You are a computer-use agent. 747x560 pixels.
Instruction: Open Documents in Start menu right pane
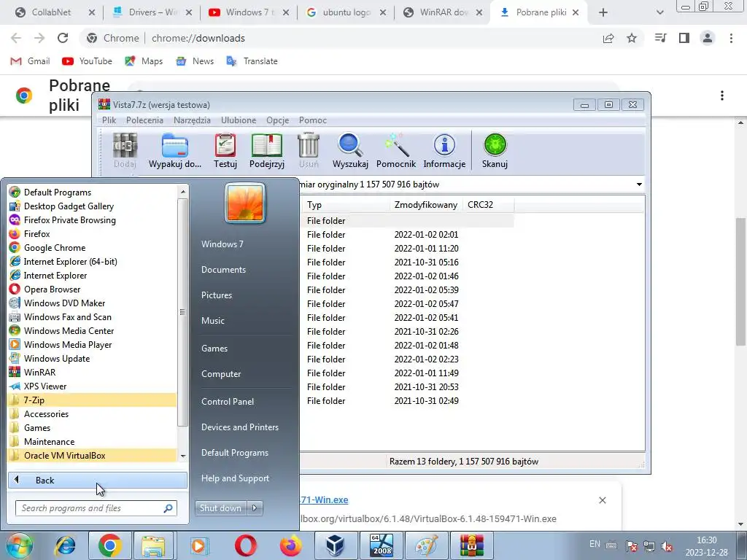223,270
